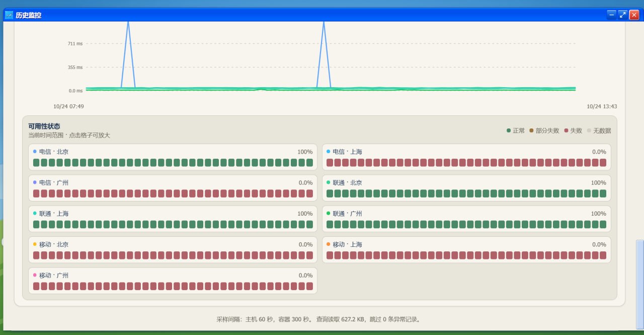Zoom into first green cell of 电信·北京
The width and height of the screenshot is (644, 335).
coord(36,163)
